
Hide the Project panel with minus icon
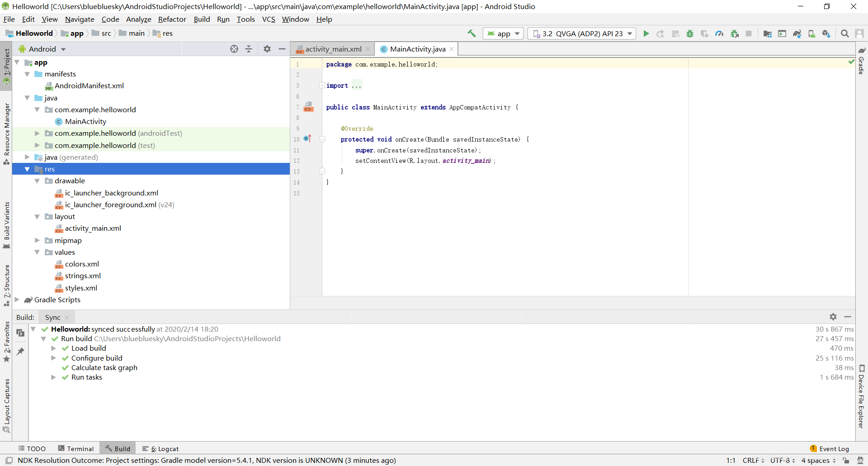(282, 49)
